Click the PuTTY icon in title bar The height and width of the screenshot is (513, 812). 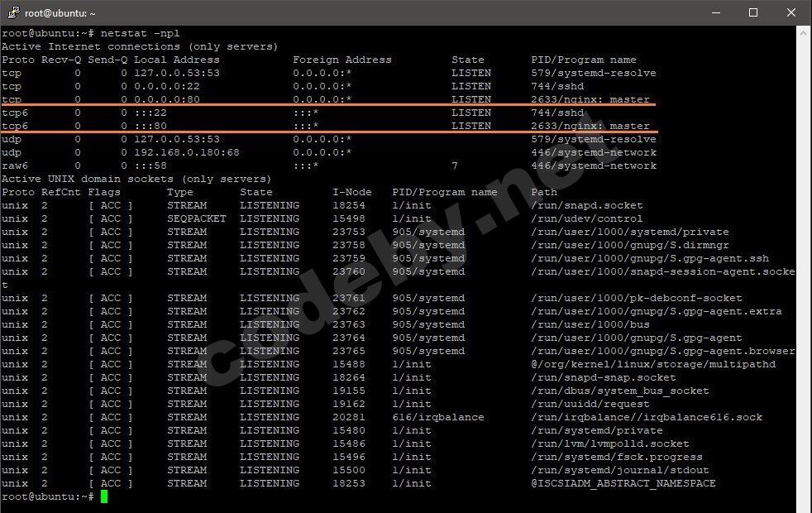click(x=13, y=12)
